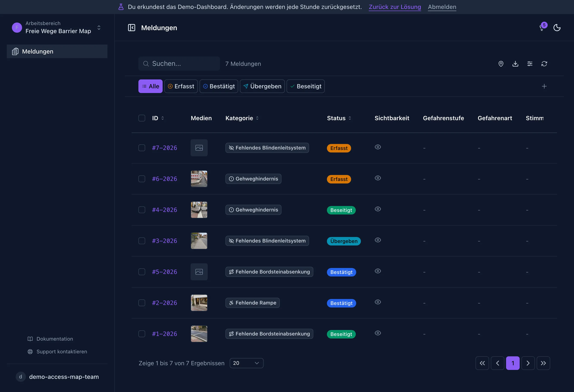Viewport: 574px width, 392px height.
Task: Go to the first page
Action: 482,363
